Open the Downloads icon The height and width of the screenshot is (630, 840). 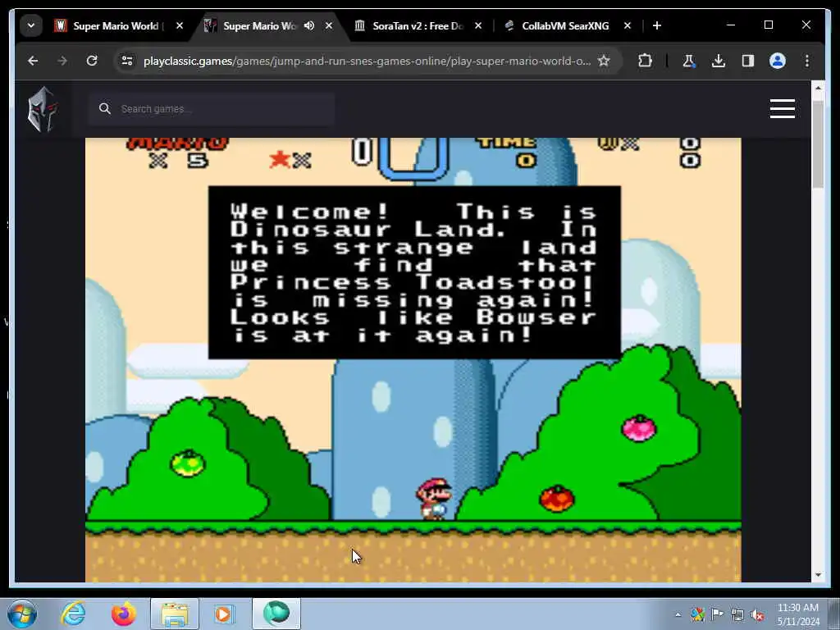click(719, 61)
